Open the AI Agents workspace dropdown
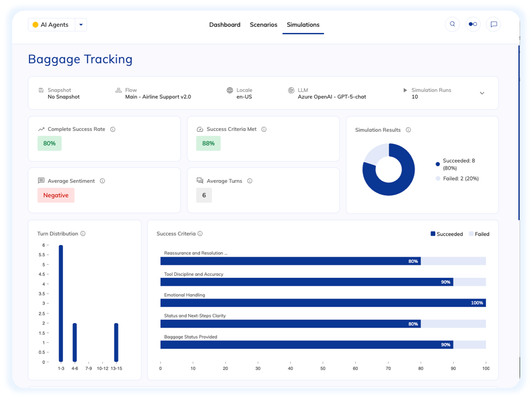The height and width of the screenshot is (399, 532). pyautogui.click(x=81, y=24)
